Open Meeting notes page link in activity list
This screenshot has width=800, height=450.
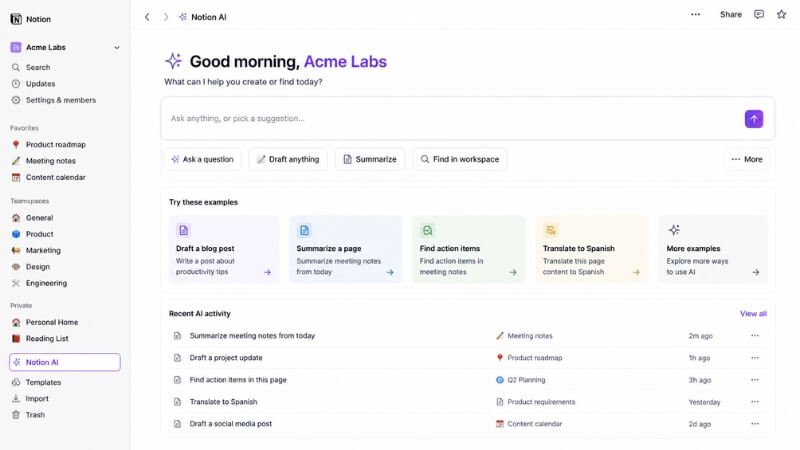(x=524, y=336)
